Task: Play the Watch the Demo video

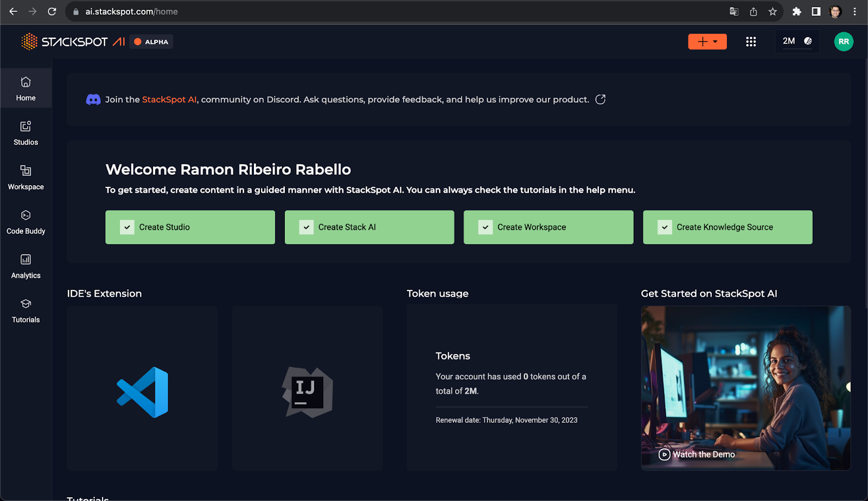Action: 697,454
